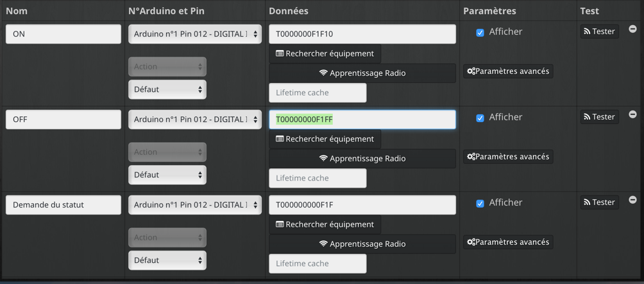Open Paramètres avancés for the ON command
The height and width of the screenshot is (284, 644).
coord(509,71)
